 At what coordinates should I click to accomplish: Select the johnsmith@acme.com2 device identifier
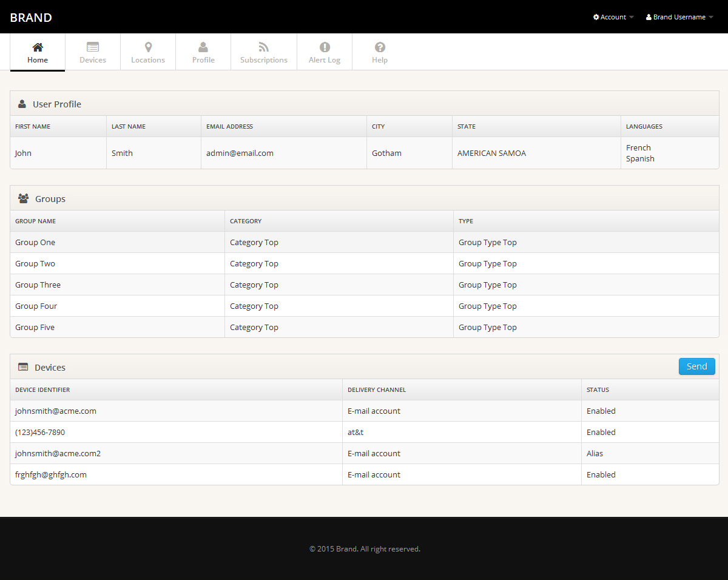[x=58, y=453]
